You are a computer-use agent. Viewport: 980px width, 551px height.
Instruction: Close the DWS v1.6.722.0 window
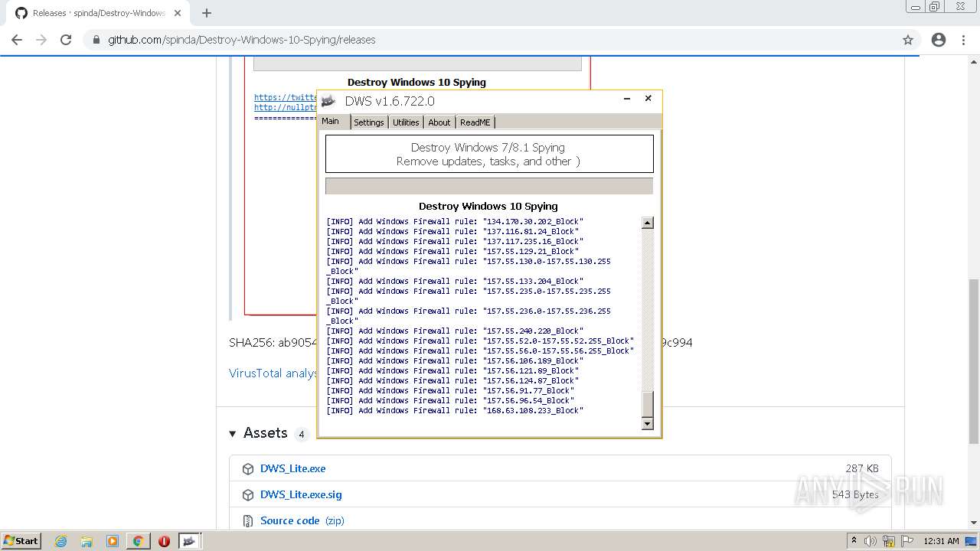tap(648, 99)
